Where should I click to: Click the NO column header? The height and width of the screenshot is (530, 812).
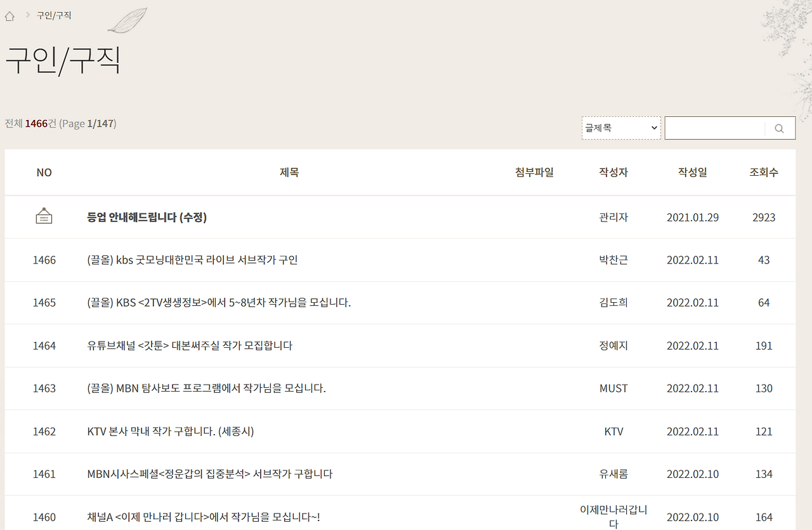coord(44,173)
